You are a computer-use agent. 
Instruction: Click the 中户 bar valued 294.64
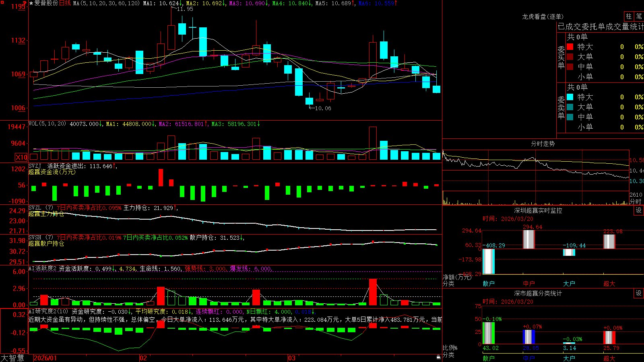(529, 239)
